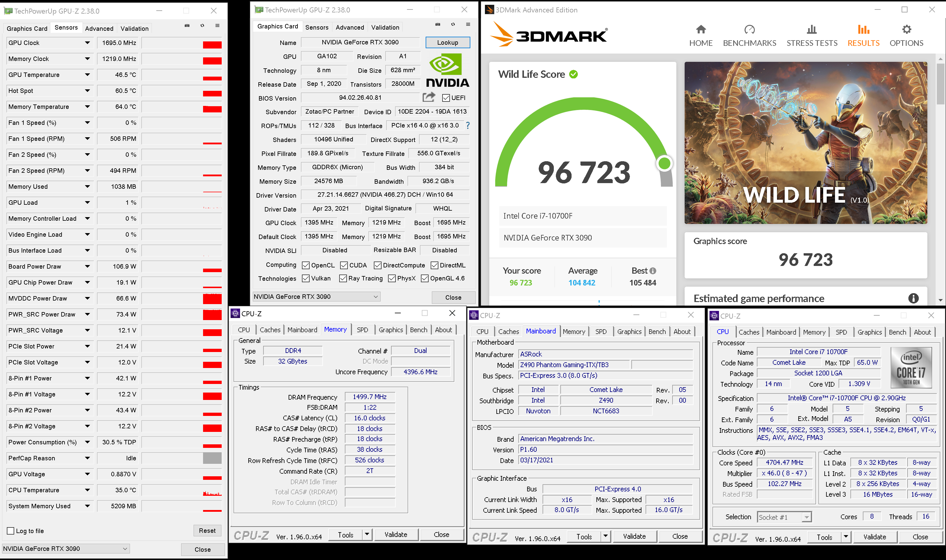Expand Hot Spot sensor dropdown

point(87,91)
